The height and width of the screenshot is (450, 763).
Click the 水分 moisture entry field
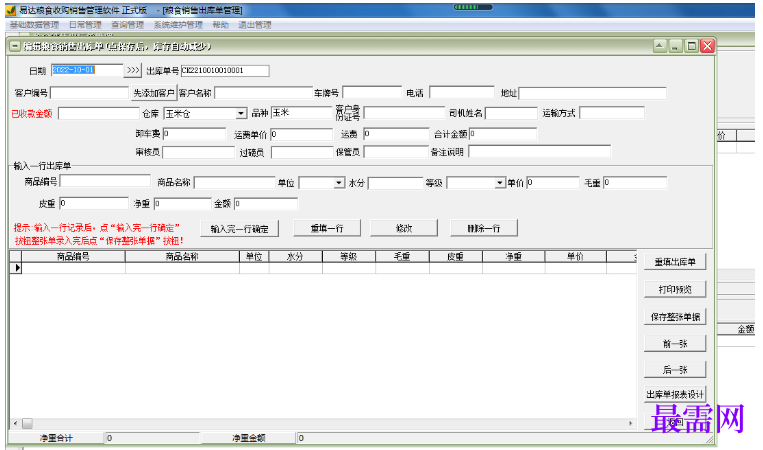click(x=396, y=183)
